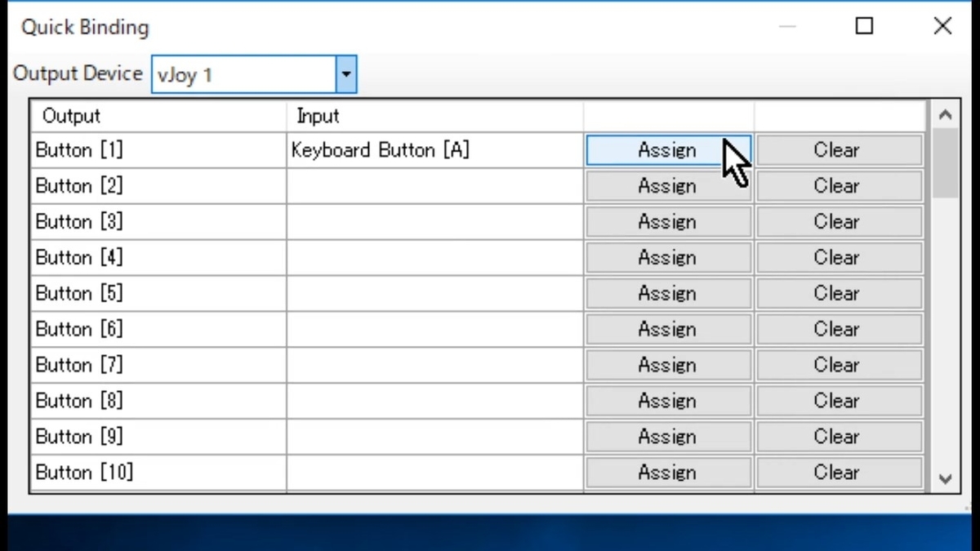Clear binding for Button [1]

click(839, 150)
